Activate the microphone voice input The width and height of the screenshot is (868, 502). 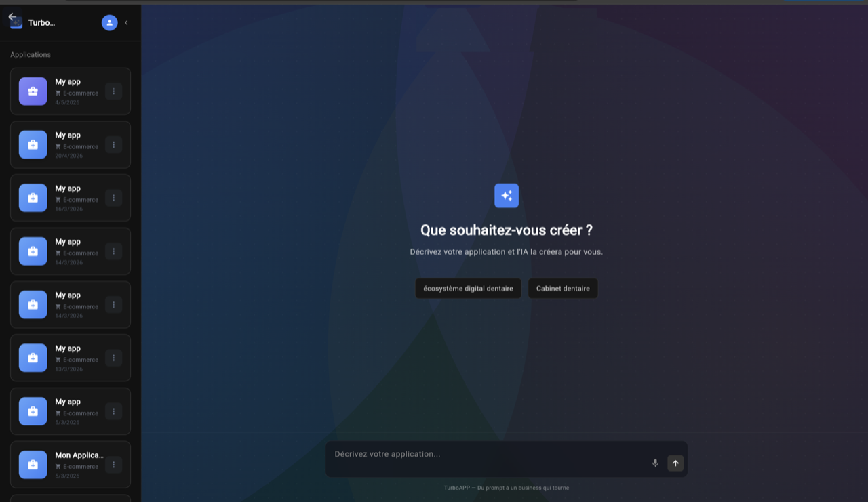coord(655,463)
